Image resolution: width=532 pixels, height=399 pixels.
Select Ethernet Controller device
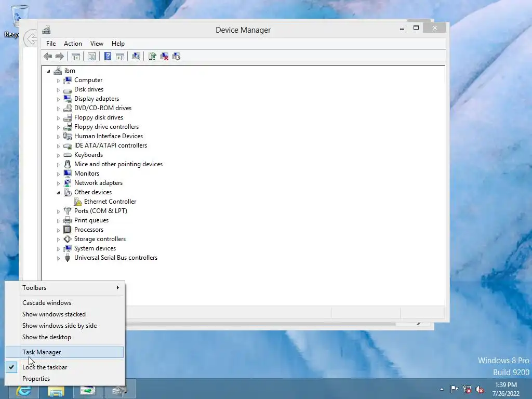point(110,202)
